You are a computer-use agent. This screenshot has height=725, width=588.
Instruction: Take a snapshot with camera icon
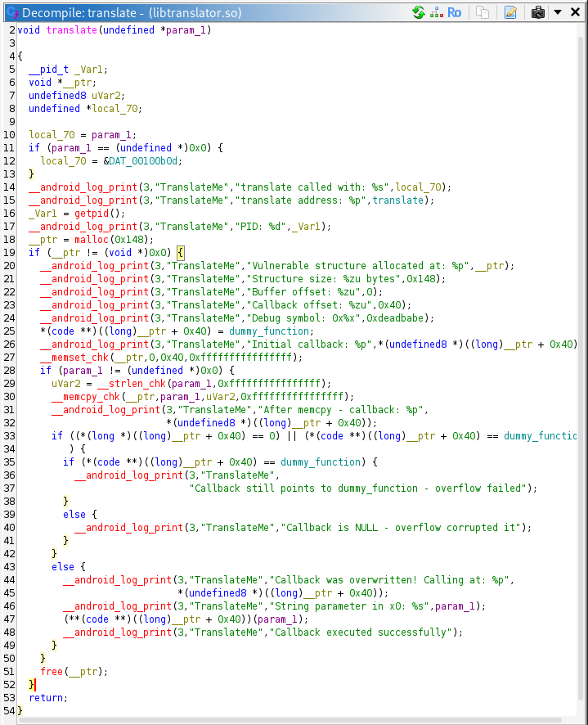pyautogui.click(x=537, y=12)
